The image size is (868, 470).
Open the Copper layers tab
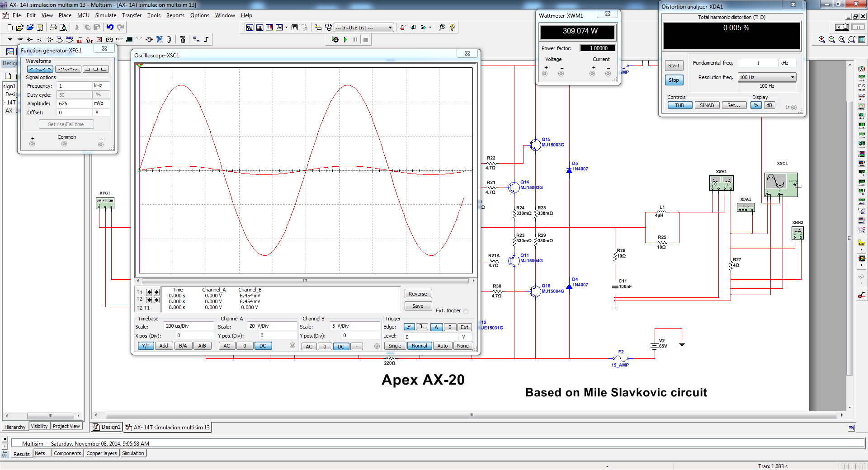point(102,453)
